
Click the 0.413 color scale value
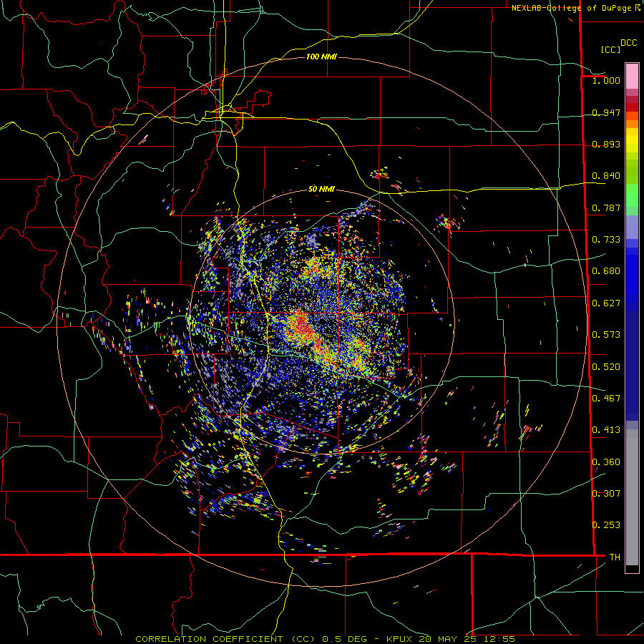pyautogui.click(x=606, y=430)
